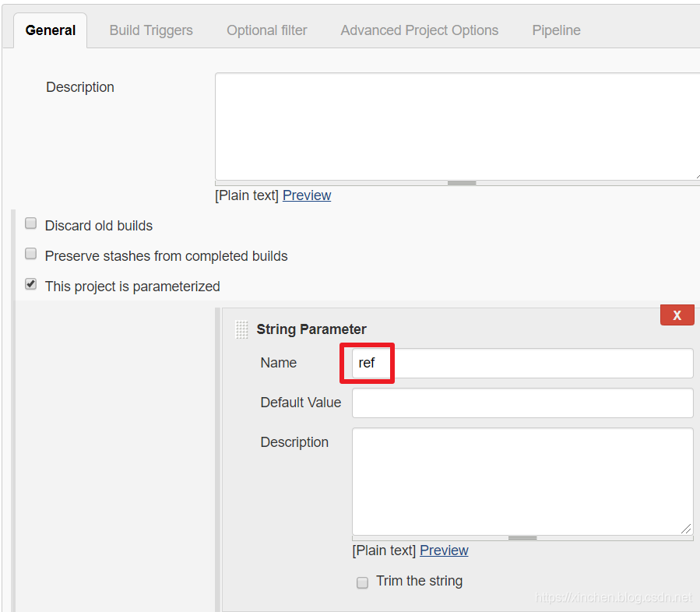Click into the Default Value field
This screenshot has width=700, height=612.
pos(522,403)
